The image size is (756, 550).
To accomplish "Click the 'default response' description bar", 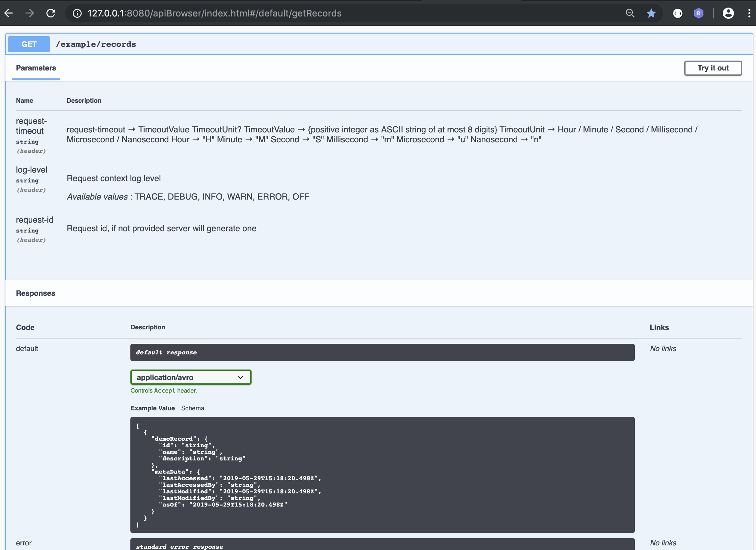I will coord(382,352).
